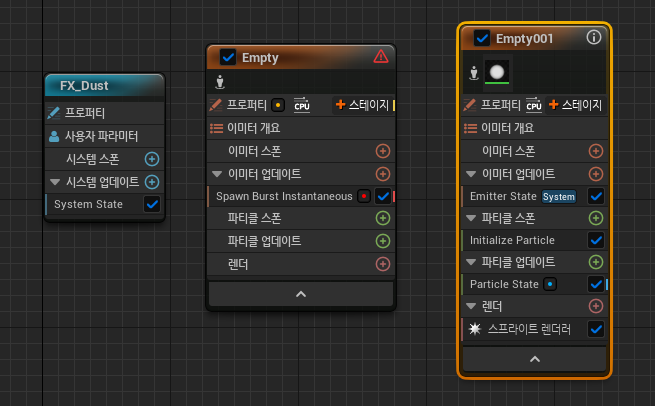
Task: Collapse 렌더 group in Empty001
Action: point(471,306)
